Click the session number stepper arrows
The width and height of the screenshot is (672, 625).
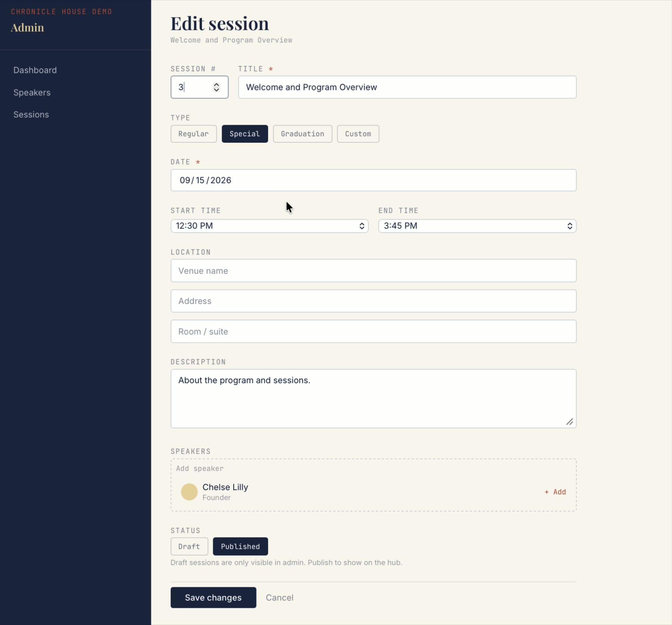pyautogui.click(x=216, y=87)
